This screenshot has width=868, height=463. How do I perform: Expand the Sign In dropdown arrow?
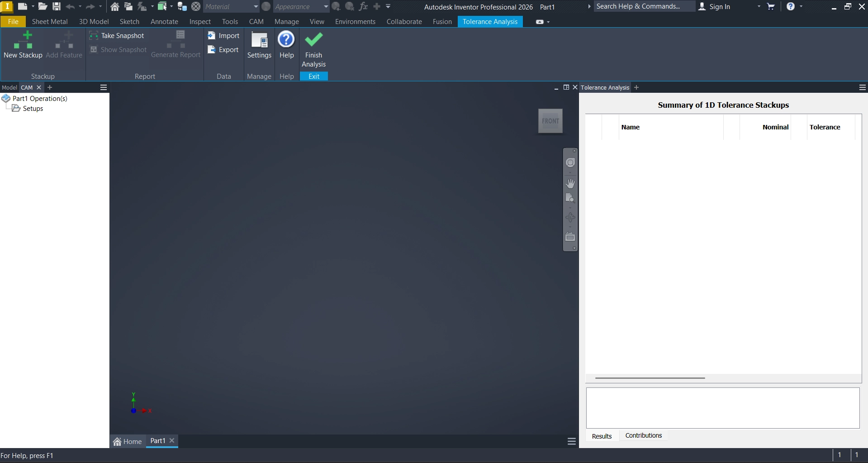click(759, 7)
